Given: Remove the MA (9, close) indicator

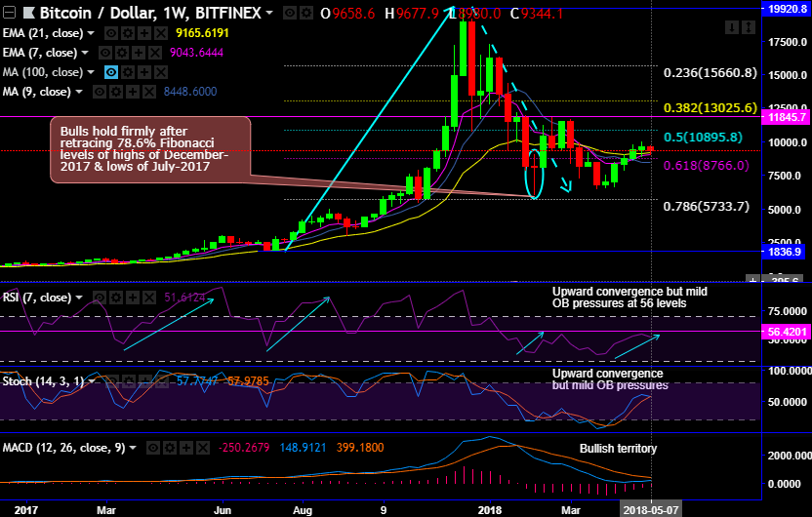Looking at the screenshot, I should [x=149, y=92].
